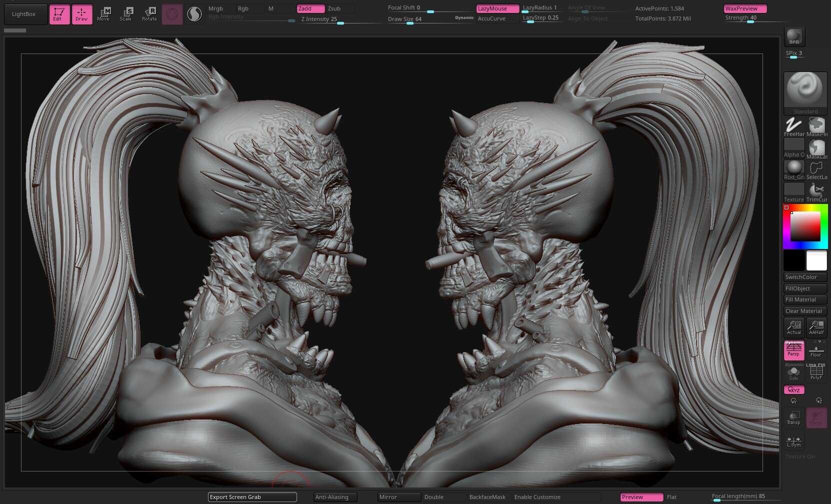Screen dimensions: 831x504
Task: Open the Standard brush selector
Action: 805,93
